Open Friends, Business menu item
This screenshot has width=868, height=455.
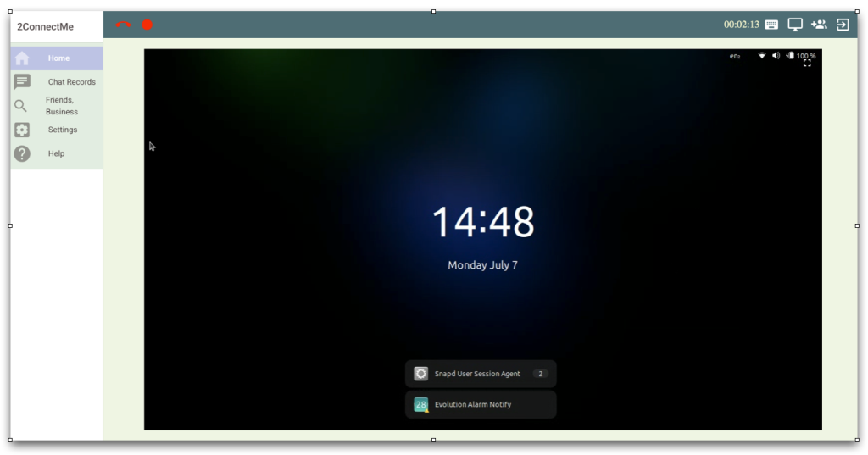(57, 106)
